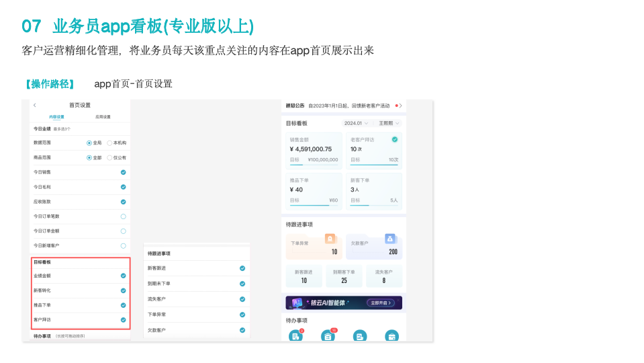Select 全部 for 商品范围
The image size is (644, 363).
pos(89,158)
